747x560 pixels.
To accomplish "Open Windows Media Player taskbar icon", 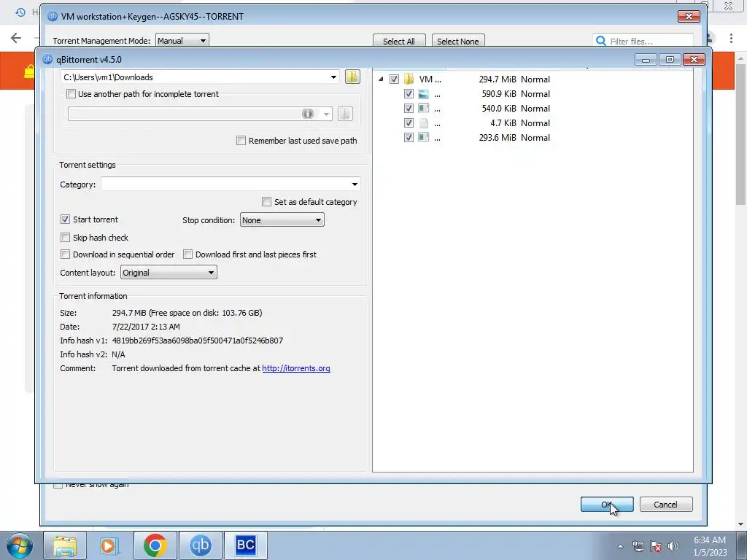I will pos(109,545).
